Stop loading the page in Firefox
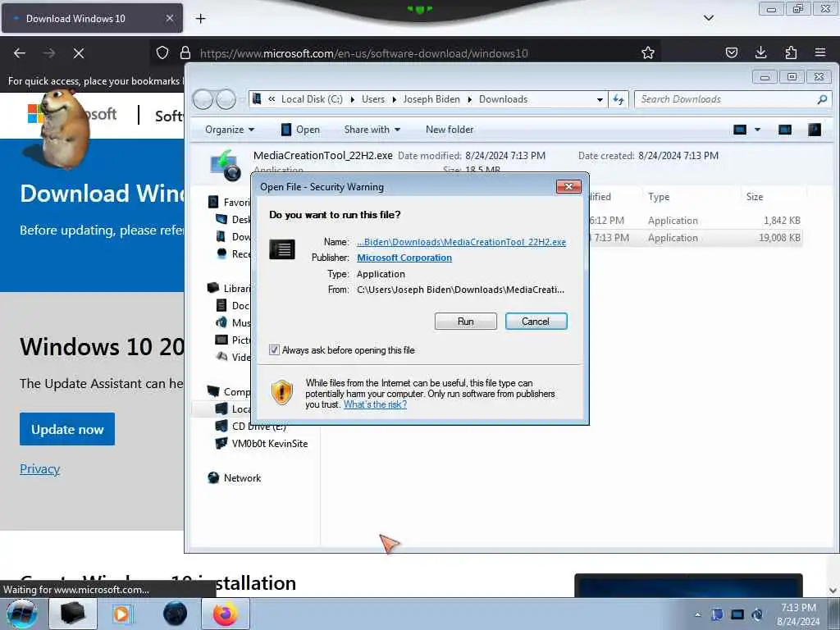Viewport: 840px width, 630px height. (x=78, y=53)
